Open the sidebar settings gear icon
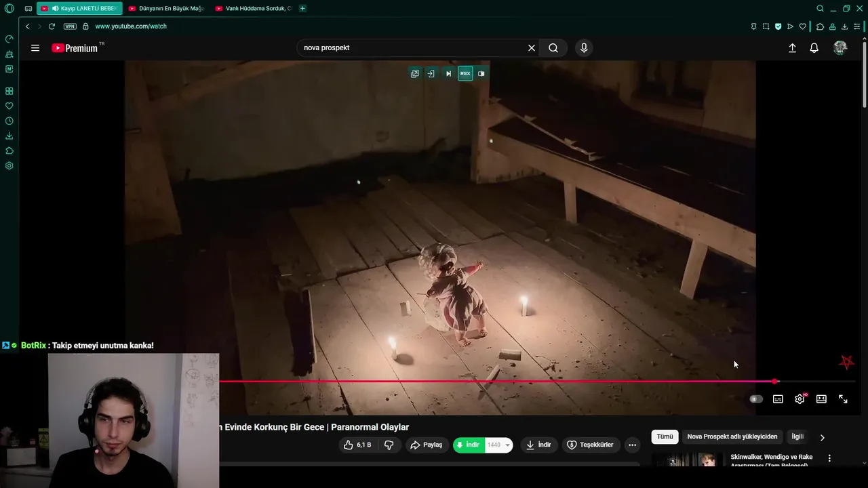The image size is (868, 488). (9, 165)
